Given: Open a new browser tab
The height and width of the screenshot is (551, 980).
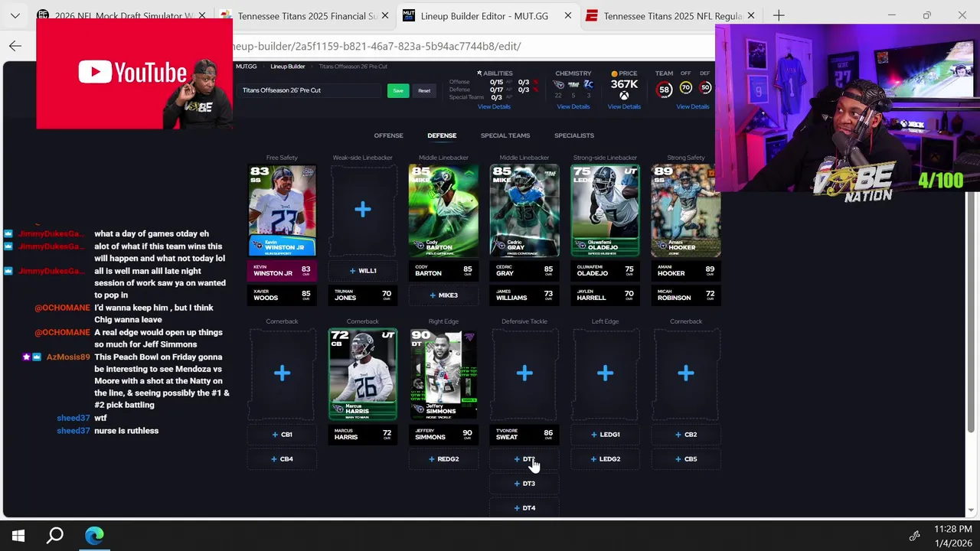Looking at the screenshot, I should (779, 15).
